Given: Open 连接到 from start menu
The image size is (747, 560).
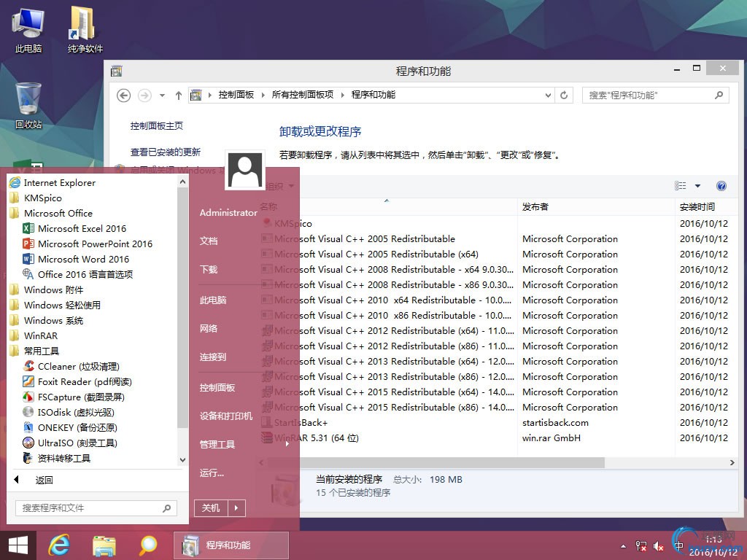Looking at the screenshot, I should 213,357.
